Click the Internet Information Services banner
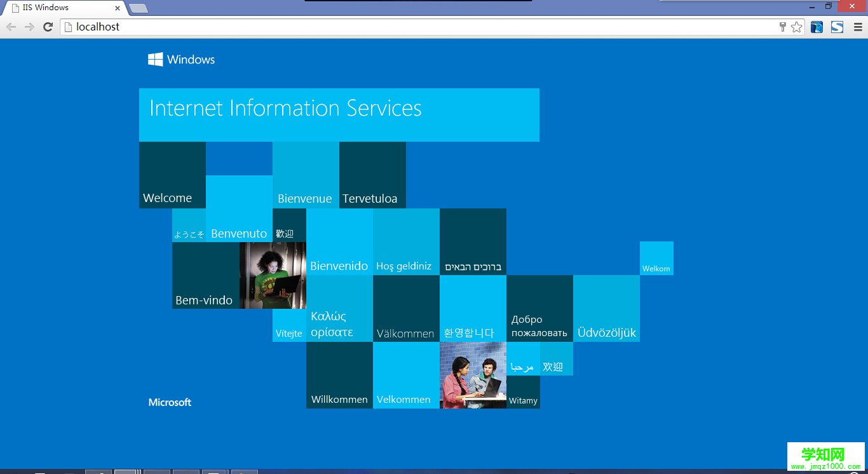This screenshot has width=868, height=474. (339, 115)
